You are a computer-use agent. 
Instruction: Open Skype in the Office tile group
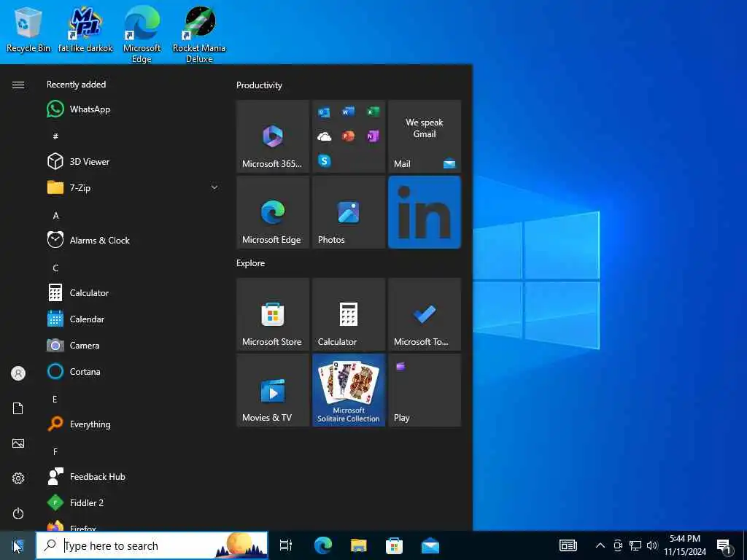coord(325,161)
